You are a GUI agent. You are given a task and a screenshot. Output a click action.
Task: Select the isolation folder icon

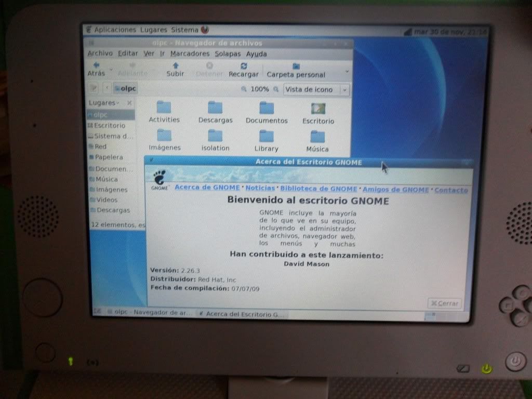coord(215,140)
